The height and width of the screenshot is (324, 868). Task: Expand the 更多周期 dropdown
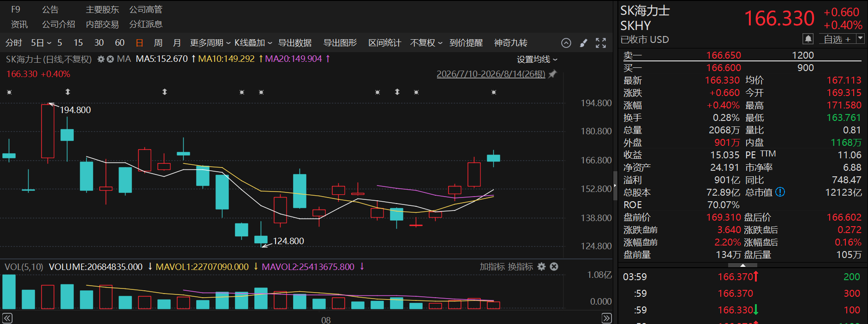tap(210, 43)
